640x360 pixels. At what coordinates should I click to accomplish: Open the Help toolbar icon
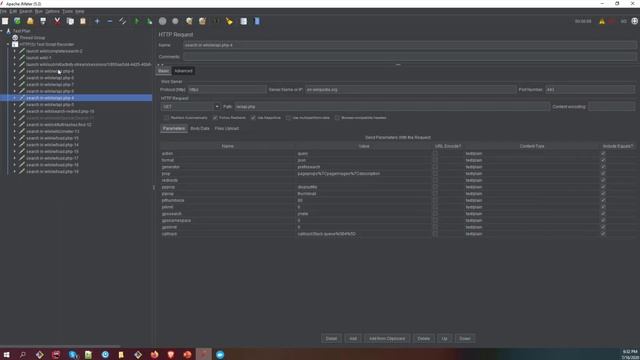[x=257, y=21]
